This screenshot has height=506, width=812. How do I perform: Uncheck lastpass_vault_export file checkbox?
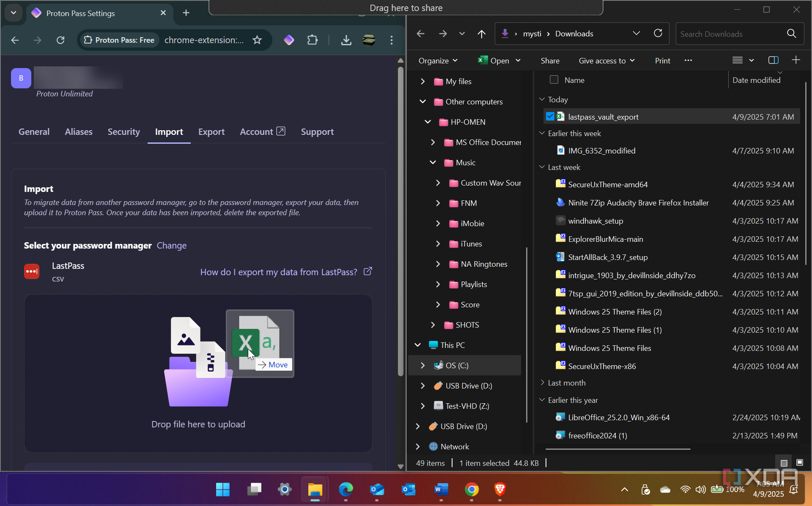(550, 116)
